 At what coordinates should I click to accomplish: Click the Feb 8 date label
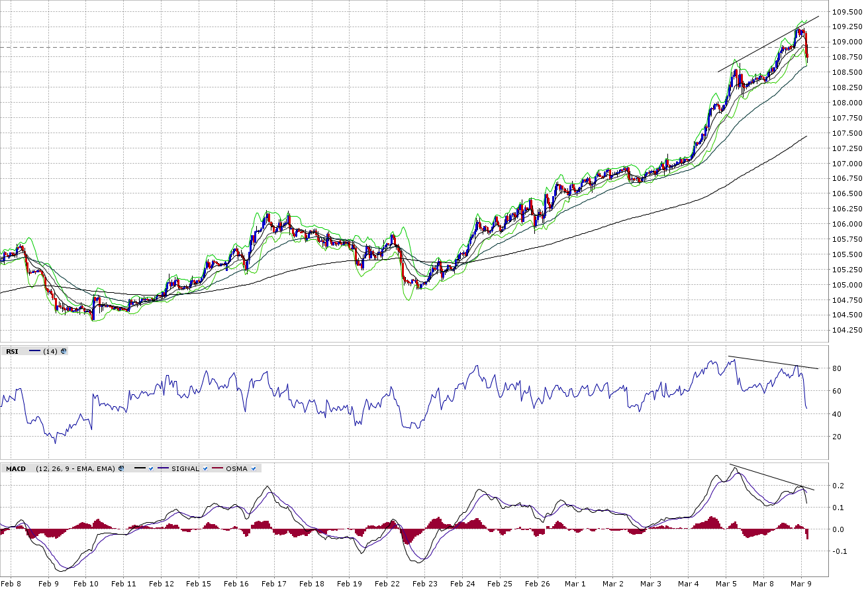[11, 584]
